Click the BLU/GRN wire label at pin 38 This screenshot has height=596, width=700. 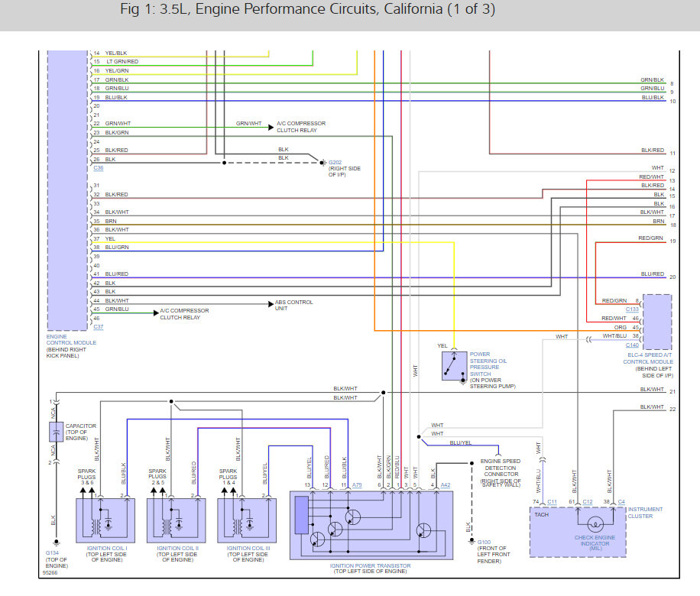click(x=116, y=248)
